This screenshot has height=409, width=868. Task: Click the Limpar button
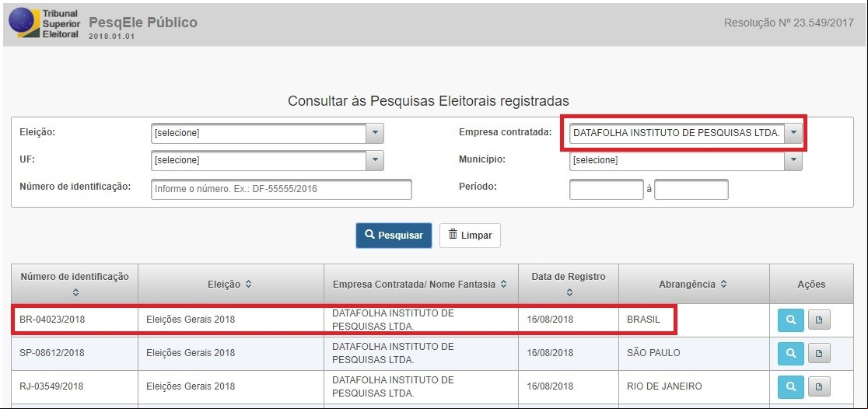tap(470, 236)
